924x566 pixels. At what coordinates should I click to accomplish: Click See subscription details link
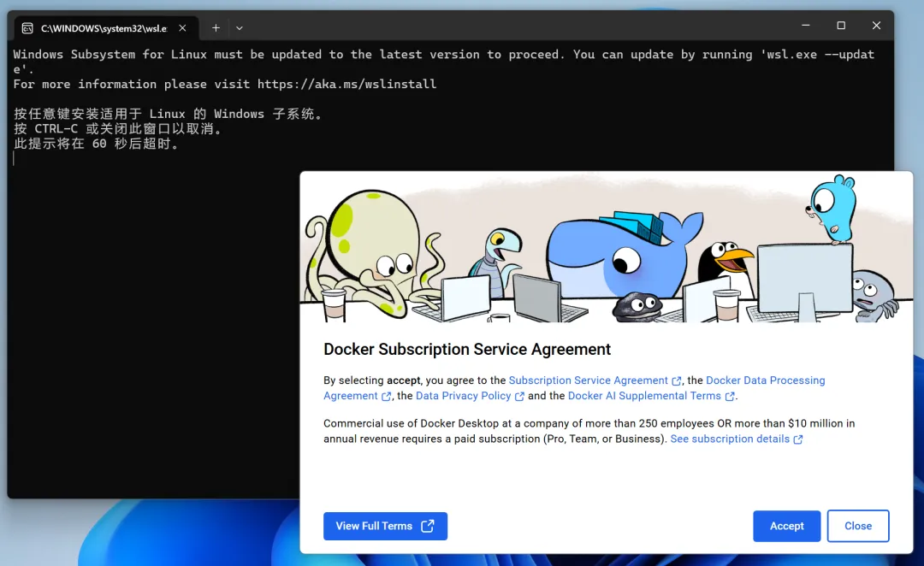[730, 439]
